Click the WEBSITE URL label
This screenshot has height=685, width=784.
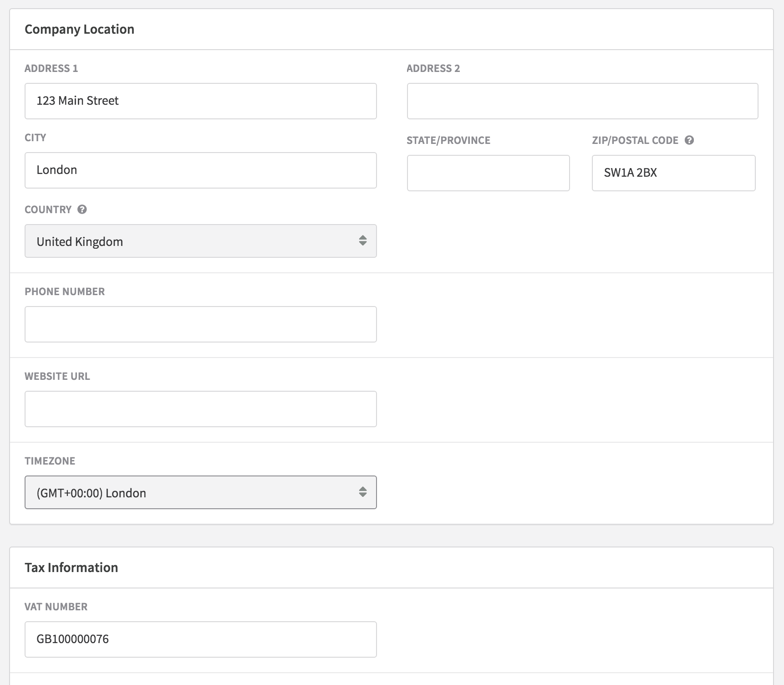[x=57, y=376]
